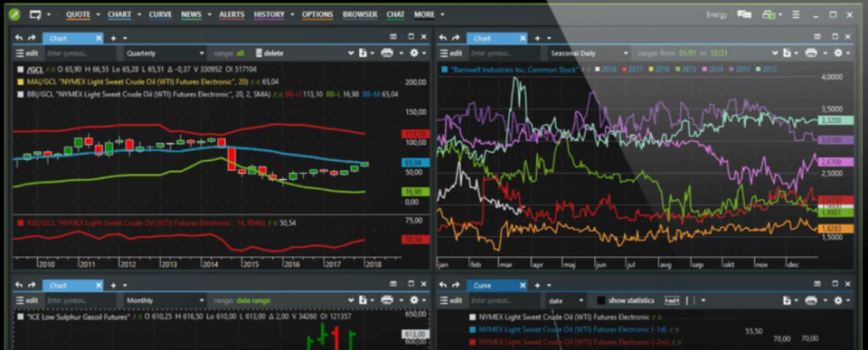Open the OPTIONS menu item

pyautogui.click(x=317, y=14)
